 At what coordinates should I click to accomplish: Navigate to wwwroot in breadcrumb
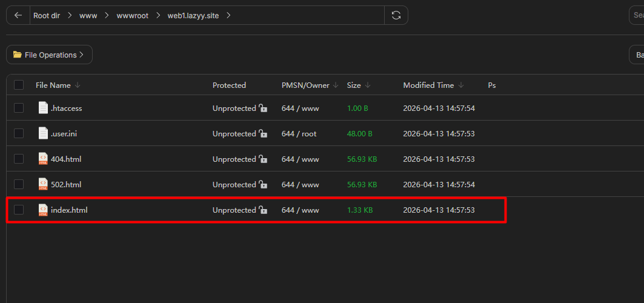click(132, 15)
